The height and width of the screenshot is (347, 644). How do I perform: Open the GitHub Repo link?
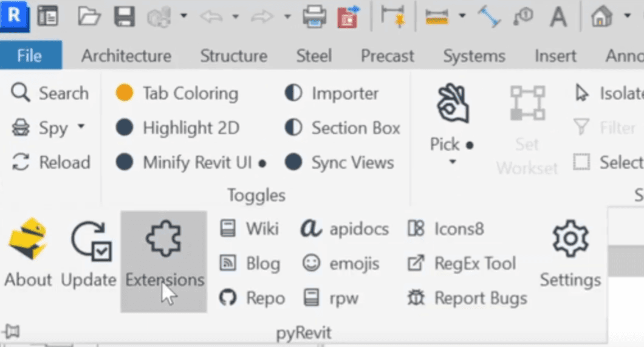click(252, 298)
